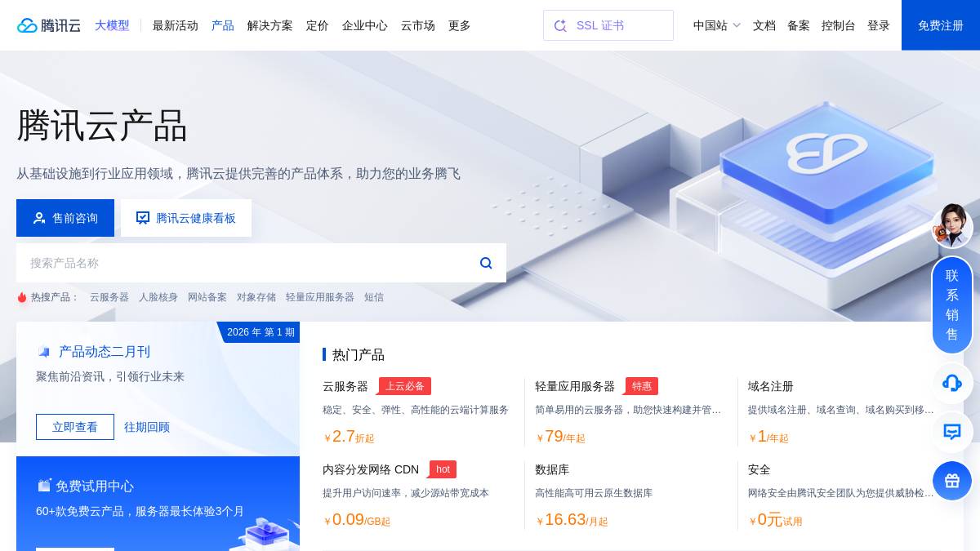Open the 控制台 console link
This screenshot has height=551, width=980.
tap(839, 25)
